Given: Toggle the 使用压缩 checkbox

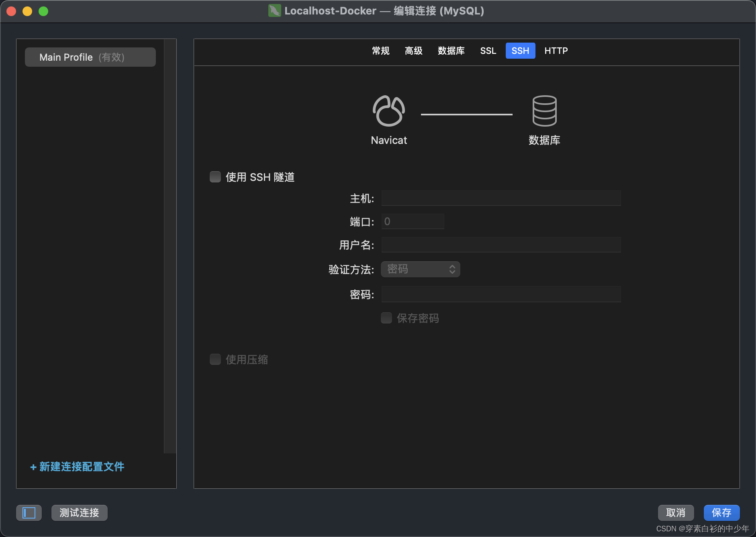Looking at the screenshot, I should 215,359.
